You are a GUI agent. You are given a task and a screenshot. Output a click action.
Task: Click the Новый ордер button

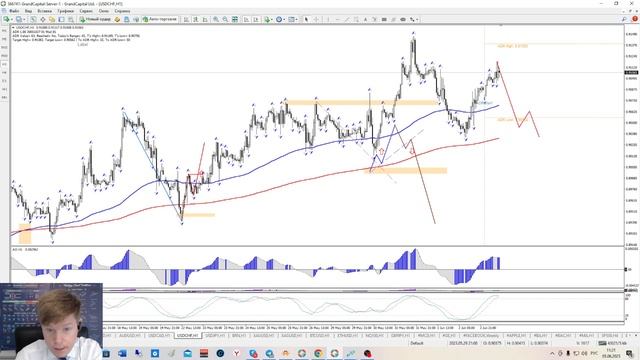(95, 19)
